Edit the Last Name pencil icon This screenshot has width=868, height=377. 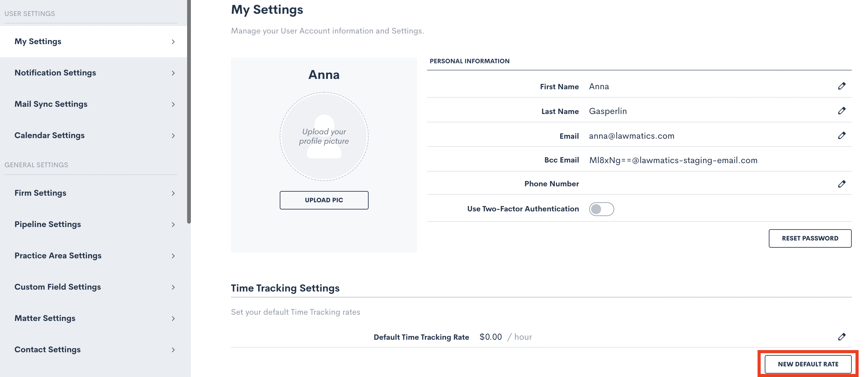(841, 111)
